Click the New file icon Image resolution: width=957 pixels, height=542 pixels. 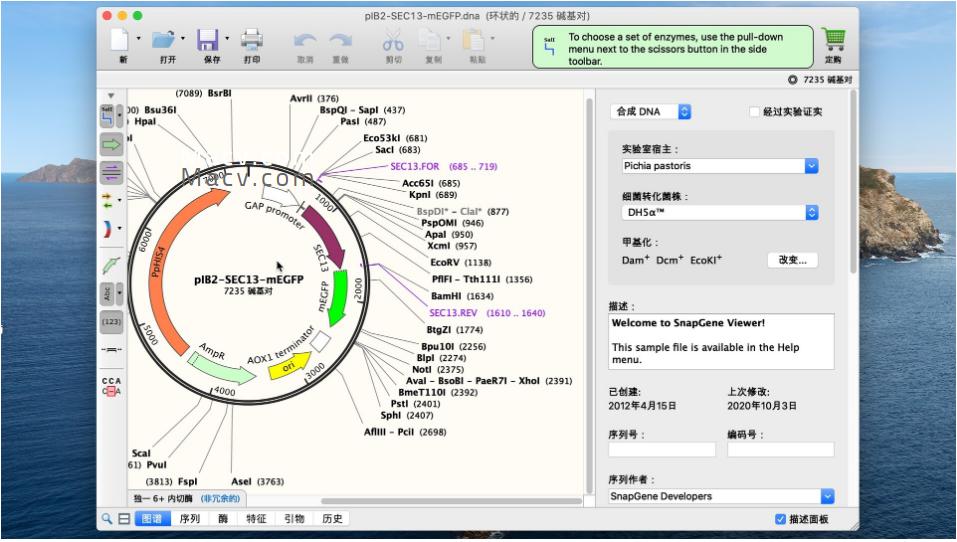[x=120, y=40]
